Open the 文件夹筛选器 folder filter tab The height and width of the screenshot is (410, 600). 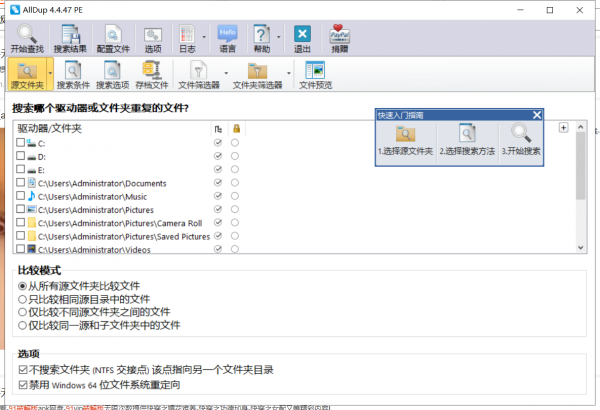[x=257, y=74]
